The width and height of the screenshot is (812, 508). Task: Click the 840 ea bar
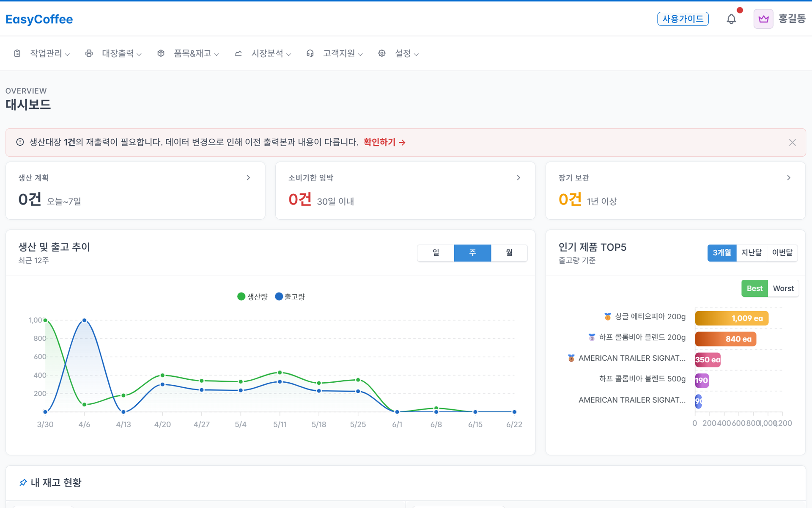coord(726,339)
